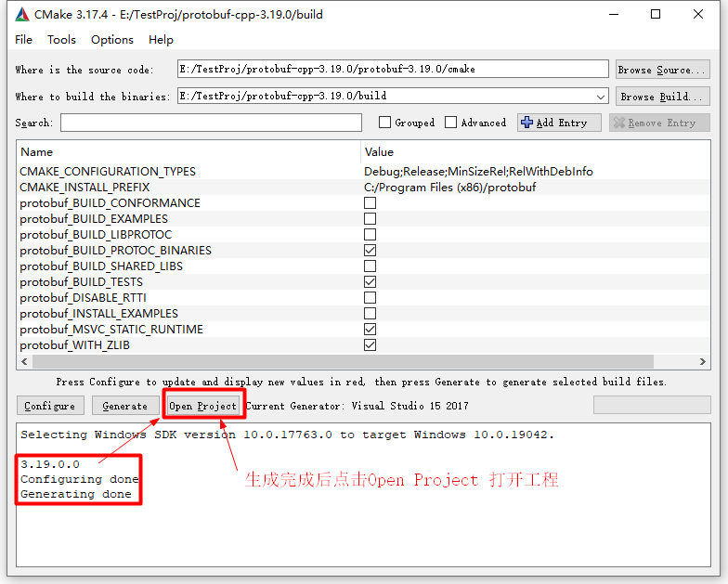Click the Configure button

point(50,406)
